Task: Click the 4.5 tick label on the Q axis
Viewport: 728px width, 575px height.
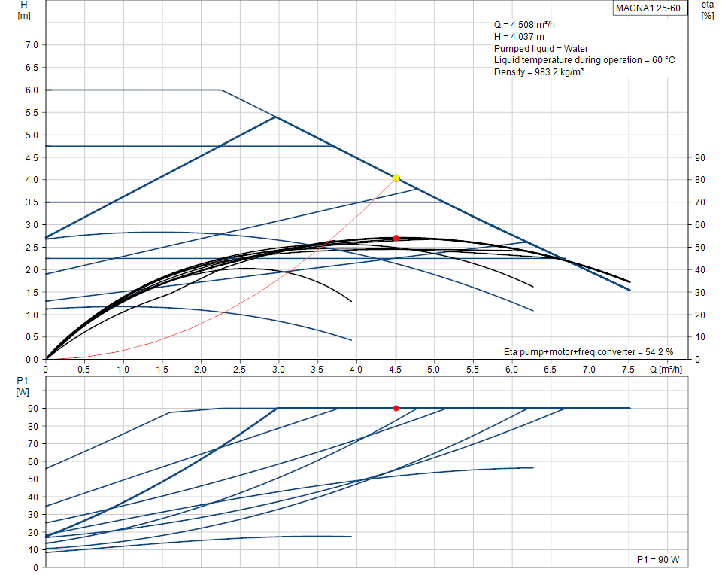Action: (x=396, y=370)
